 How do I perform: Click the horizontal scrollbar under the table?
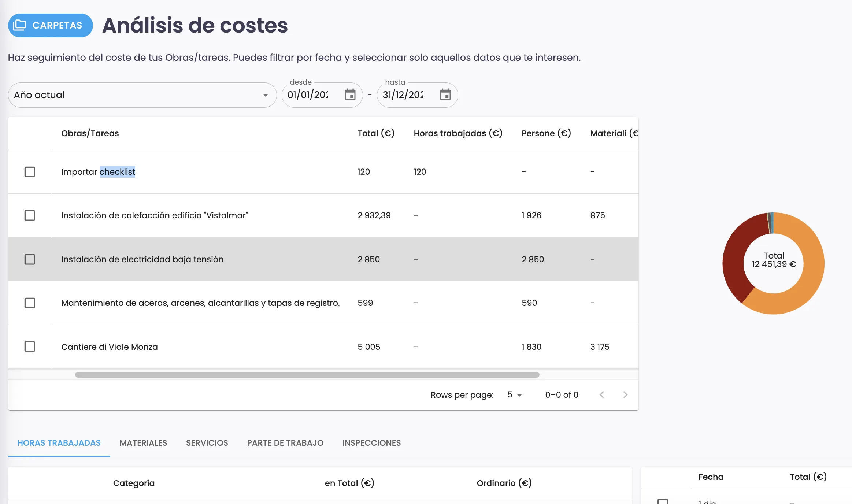[x=308, y=375]
